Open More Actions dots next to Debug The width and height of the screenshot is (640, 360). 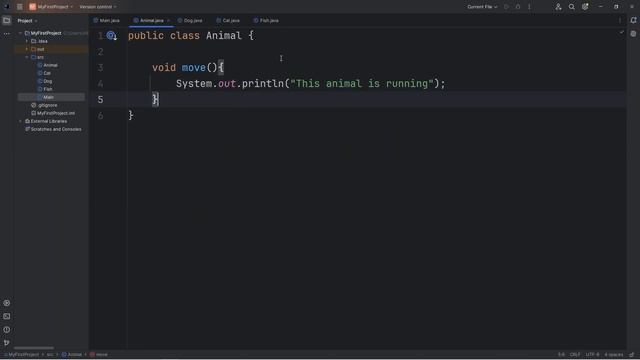pyautogui.click(x=529, y=7)
